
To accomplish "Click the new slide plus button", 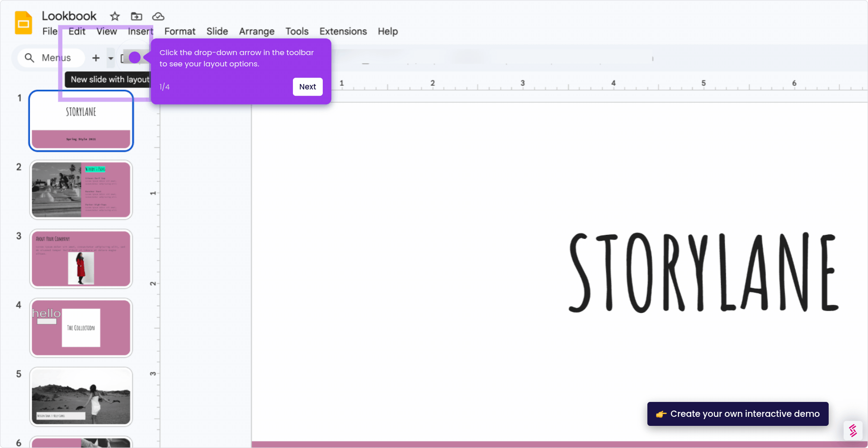I will click(x=96, y=58).
